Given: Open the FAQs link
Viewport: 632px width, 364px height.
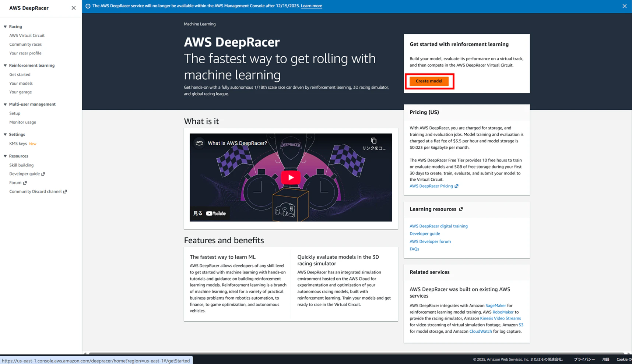Looking at the screenshot, I should (x=414, y=249).
